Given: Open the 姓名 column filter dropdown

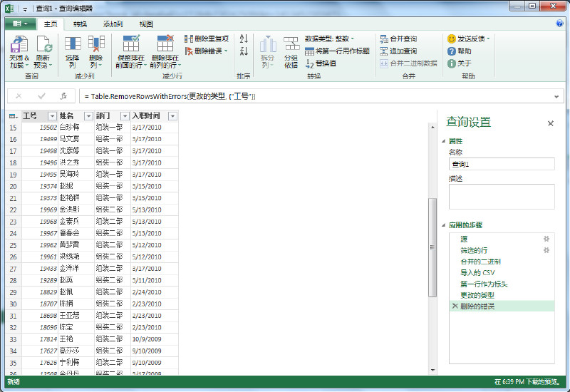Looking at the screenshot, I should tap(88, 116).
